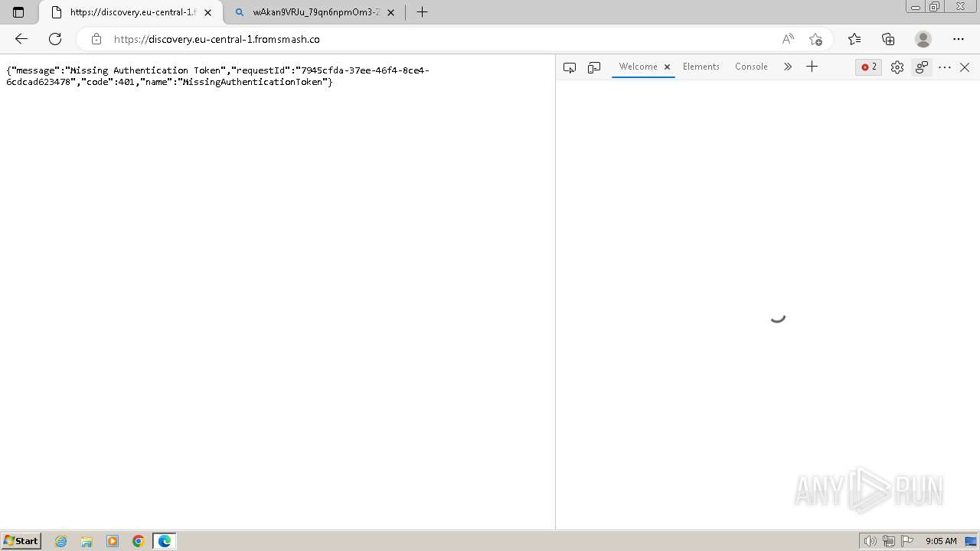Open the 2 errors issue counter

(x=868, y=67)
